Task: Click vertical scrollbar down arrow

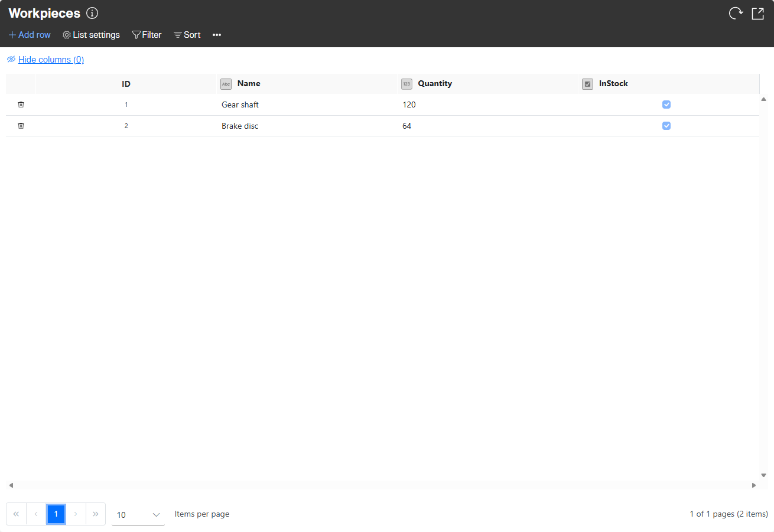Action: 763,475
